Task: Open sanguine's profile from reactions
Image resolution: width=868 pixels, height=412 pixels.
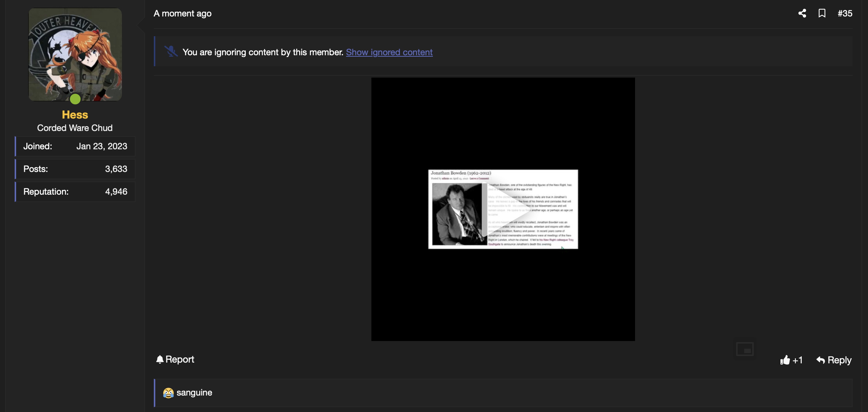Action: coord(194,393)
